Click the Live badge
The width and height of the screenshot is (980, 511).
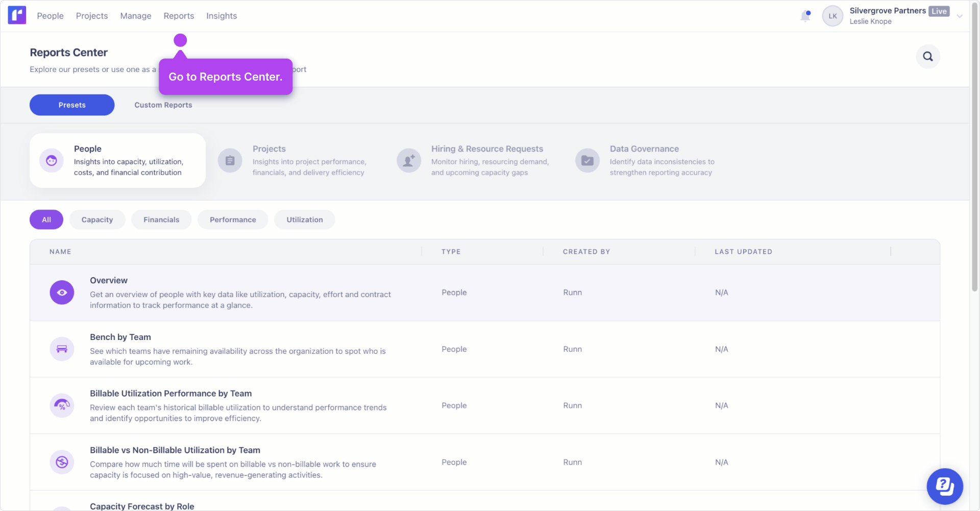(x=939, y=11)
